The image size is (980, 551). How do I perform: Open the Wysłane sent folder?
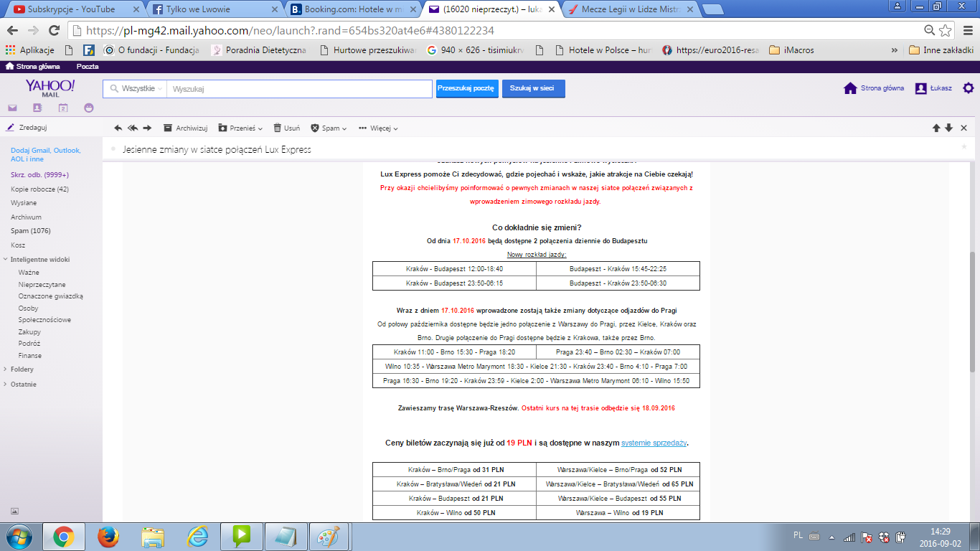(x=24, y=203)
